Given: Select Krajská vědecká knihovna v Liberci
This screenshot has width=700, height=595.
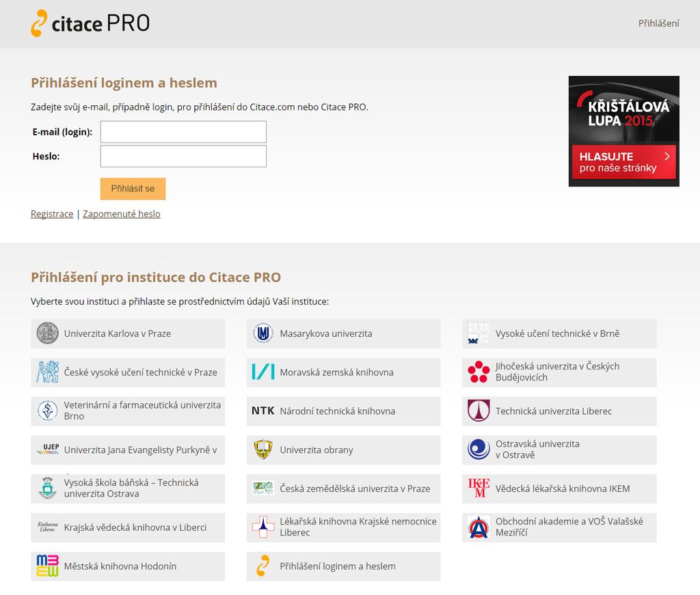Looking at the screenshot, I should pos(128,527).
